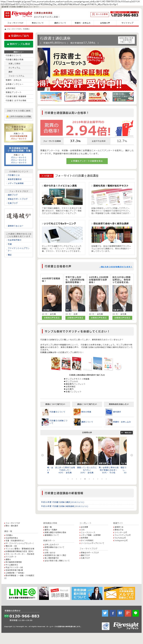Click 全額返金保証制度対象 sidebar banner
Image resolution: width=143 pixels, height=644 pixels.
19,133
